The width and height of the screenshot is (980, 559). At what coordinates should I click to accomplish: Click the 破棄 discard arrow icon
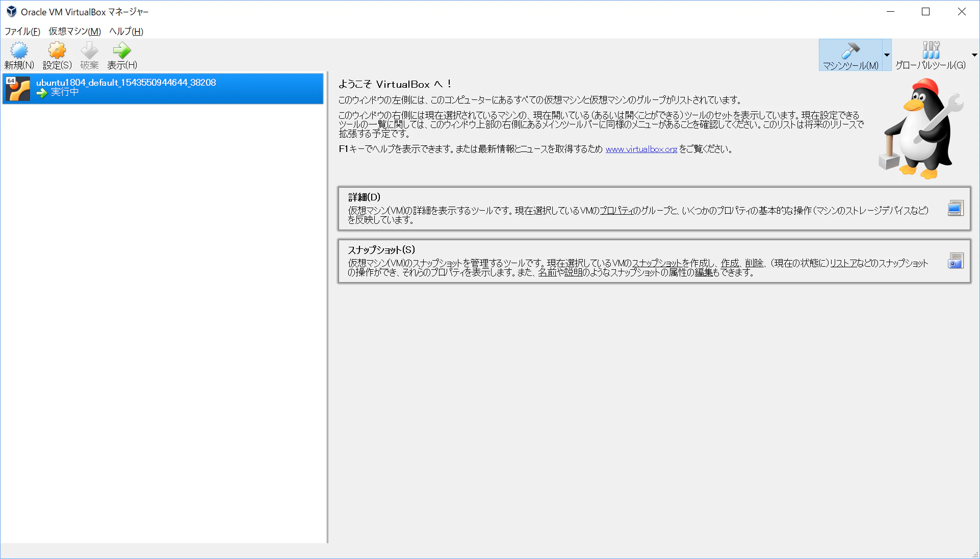pos(89,50)
